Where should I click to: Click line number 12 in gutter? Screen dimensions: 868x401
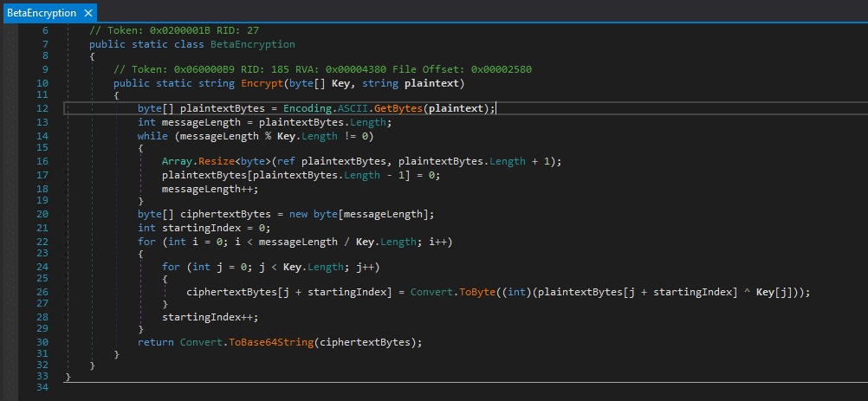point(42,108)
